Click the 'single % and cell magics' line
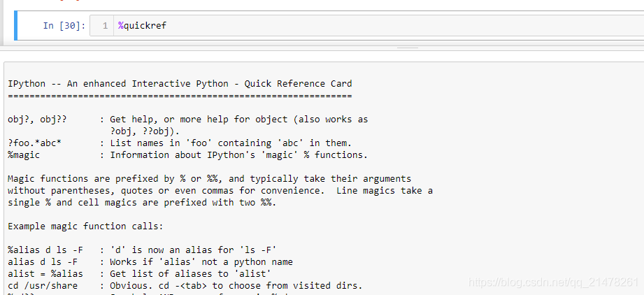This screenshot has height=295, width=644. (x=142, y=203)
